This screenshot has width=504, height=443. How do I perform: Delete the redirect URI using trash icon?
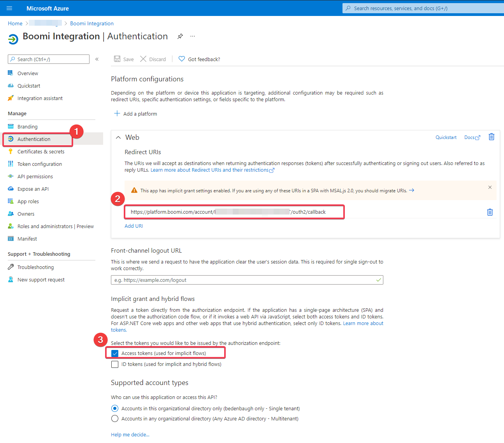490,212
